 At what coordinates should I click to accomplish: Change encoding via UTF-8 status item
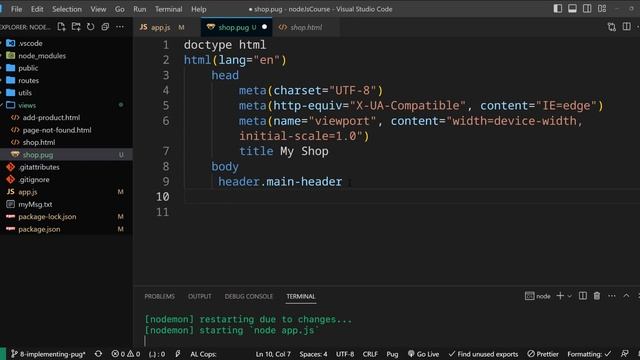click(x=345, y=354)
